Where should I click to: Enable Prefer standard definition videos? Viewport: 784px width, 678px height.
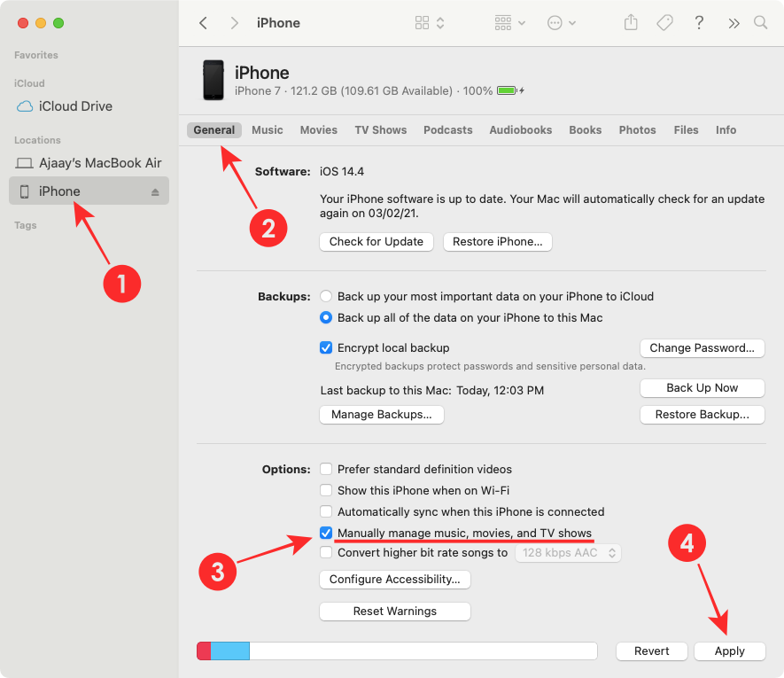326,469
